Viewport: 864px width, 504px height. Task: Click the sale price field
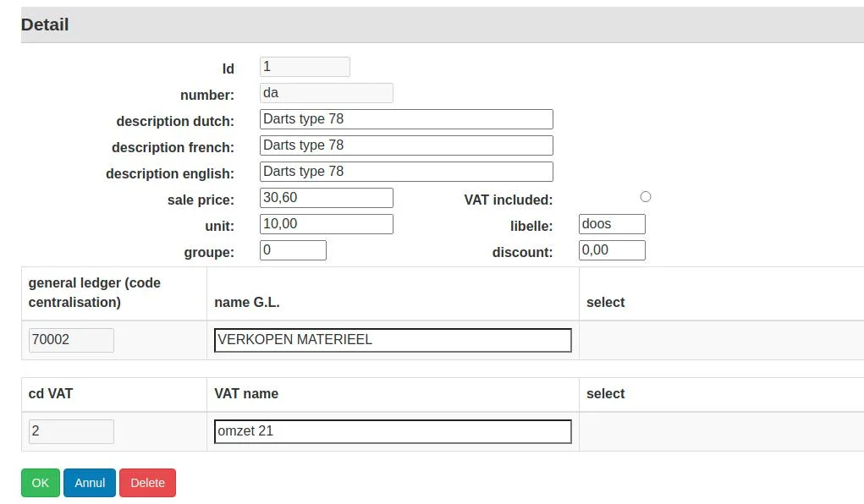click(326, 198)
